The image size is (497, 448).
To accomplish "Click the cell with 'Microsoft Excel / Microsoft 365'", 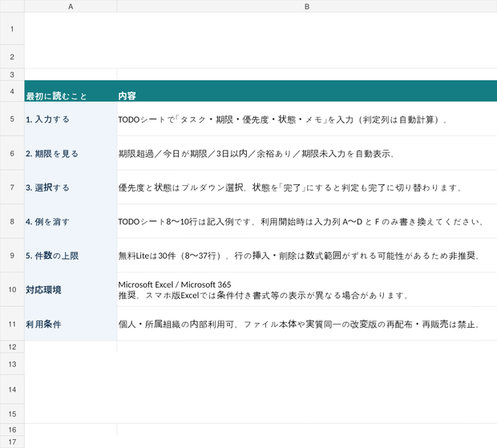I will 307,289.
